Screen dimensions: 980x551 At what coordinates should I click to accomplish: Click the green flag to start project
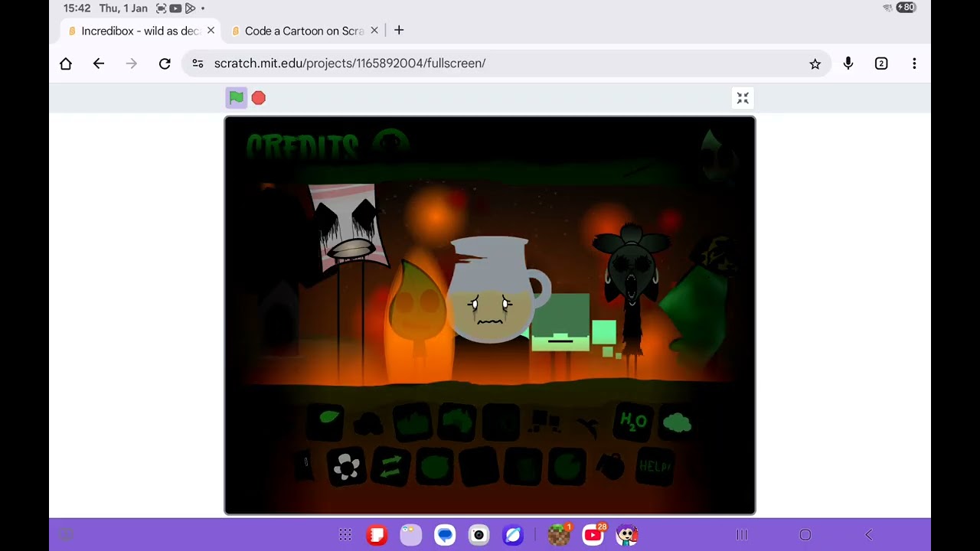pos(236,98)
